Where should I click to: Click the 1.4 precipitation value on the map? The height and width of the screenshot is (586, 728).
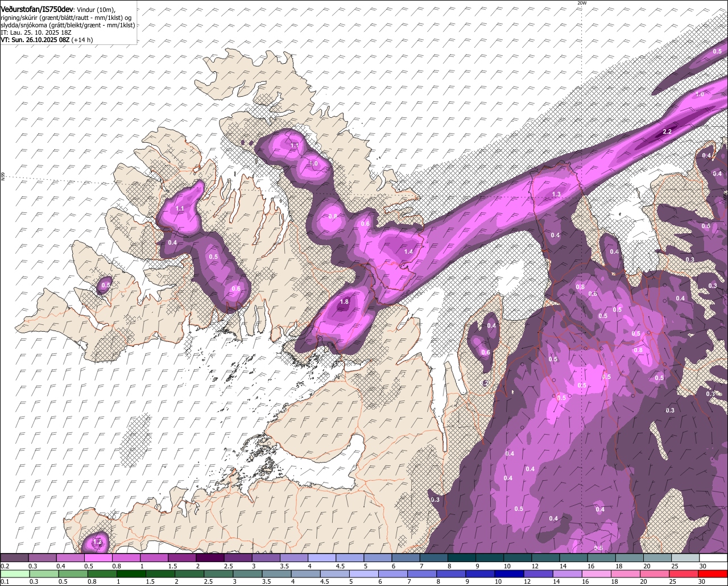(408, 251)
